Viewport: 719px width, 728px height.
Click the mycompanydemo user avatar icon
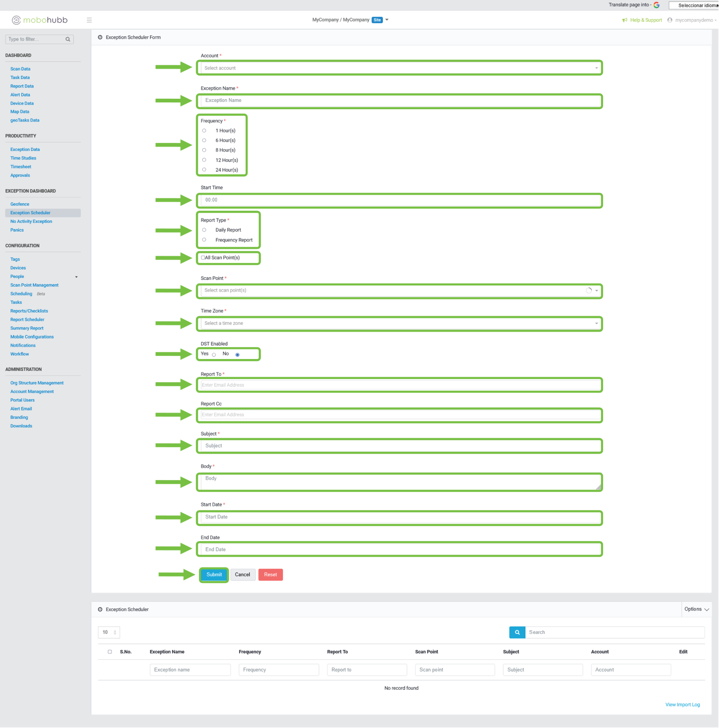coord(669,20)
